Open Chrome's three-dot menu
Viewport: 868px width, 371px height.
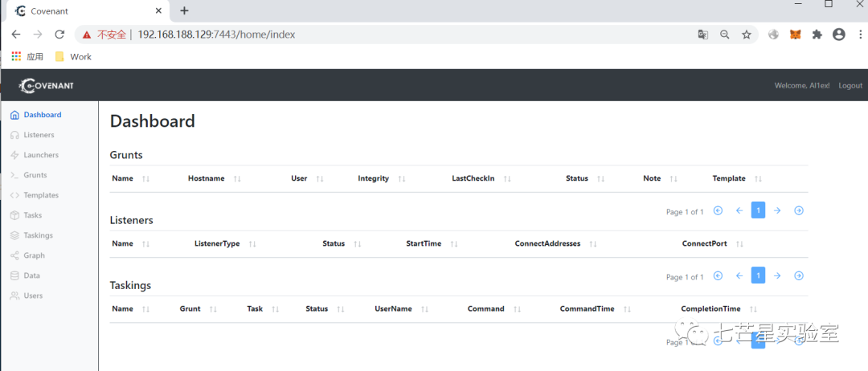pos(862,35)
